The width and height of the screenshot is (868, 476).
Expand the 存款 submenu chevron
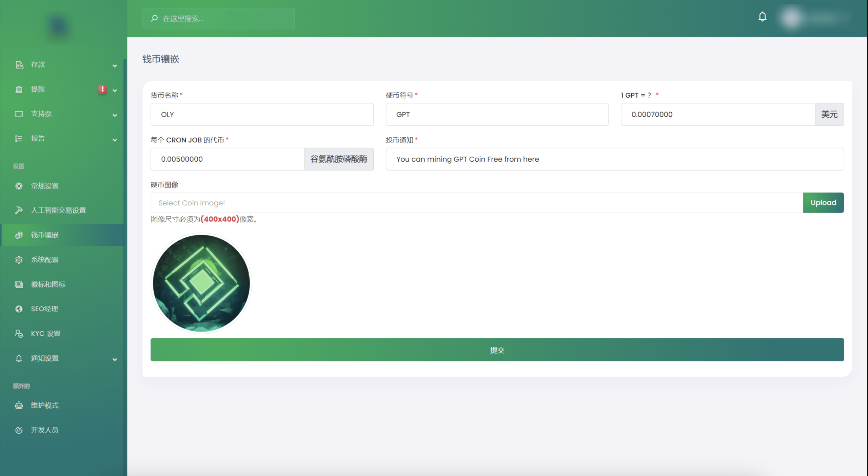coord(115,66)
